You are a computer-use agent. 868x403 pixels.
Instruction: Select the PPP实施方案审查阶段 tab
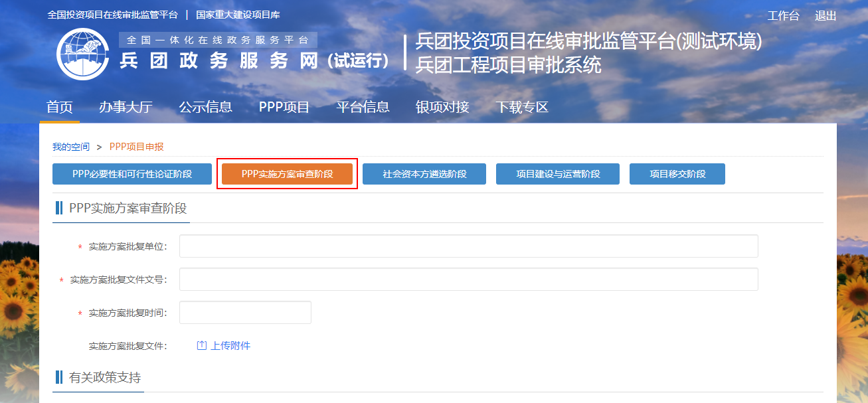pyautogui.click(x=287, y=174)
